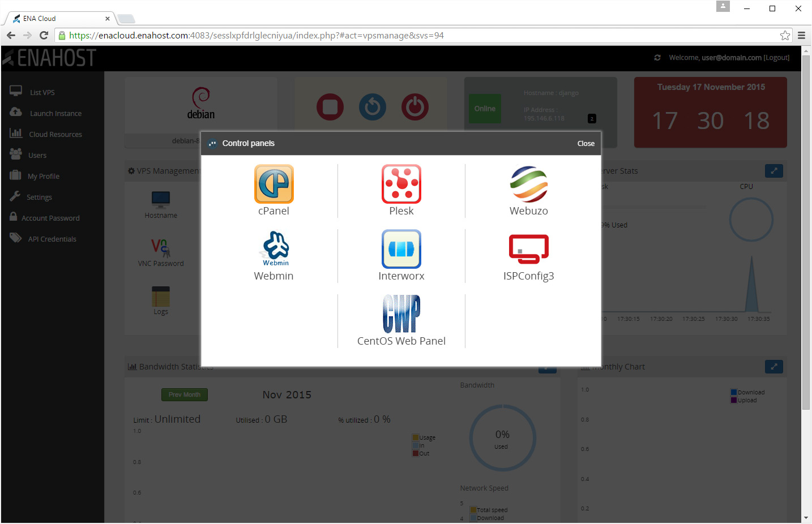Click the ENAHOST logo
812x524 pixels.
(x=49, y=58)
